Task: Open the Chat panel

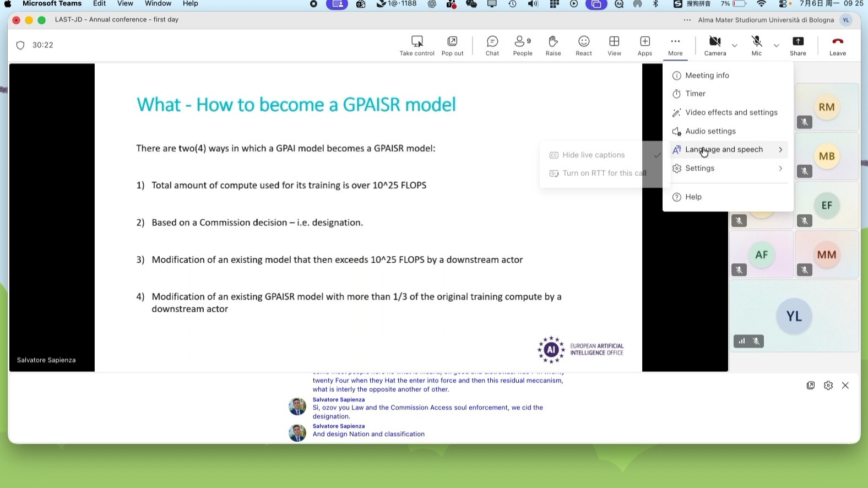Action: tap(492, 46)
